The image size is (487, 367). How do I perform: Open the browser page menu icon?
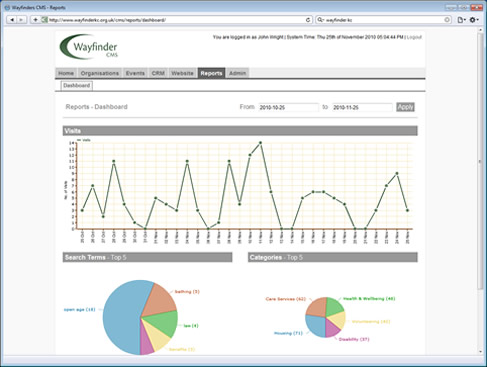click(x=461, y=20)
